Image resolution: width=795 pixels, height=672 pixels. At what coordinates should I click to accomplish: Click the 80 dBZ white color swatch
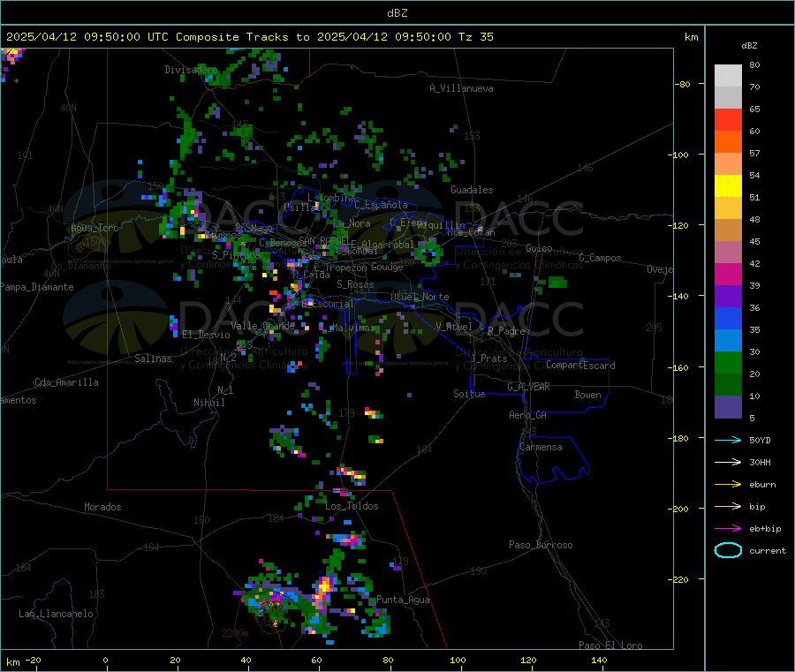pos(728,76)
